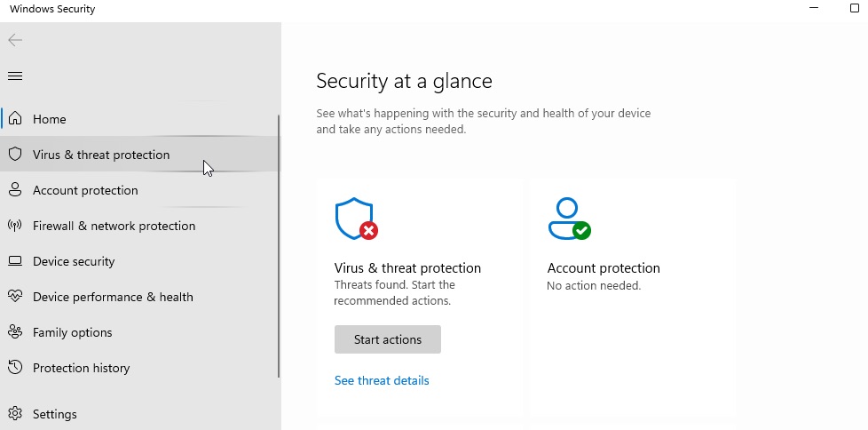The image size is (868, 430).
Task: Click the shield icon for Virus protection
Action: pos(14,155)
